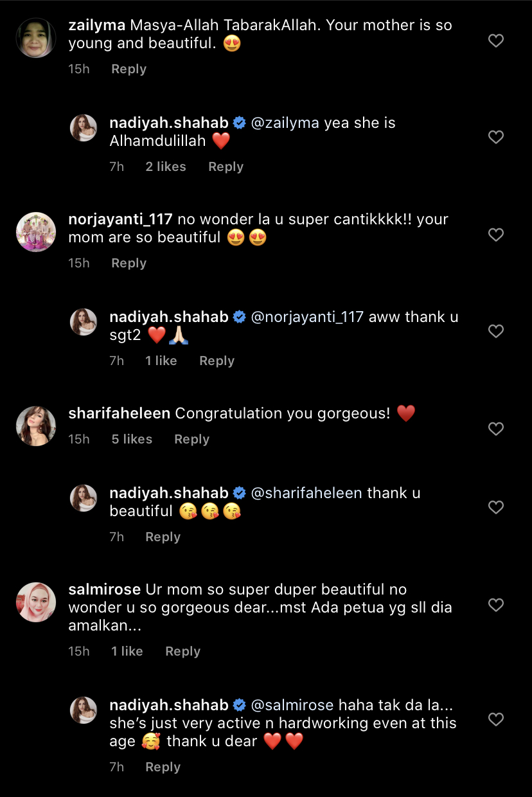
Task: Open the @zailyma mention link
Action: pos(285,123)
